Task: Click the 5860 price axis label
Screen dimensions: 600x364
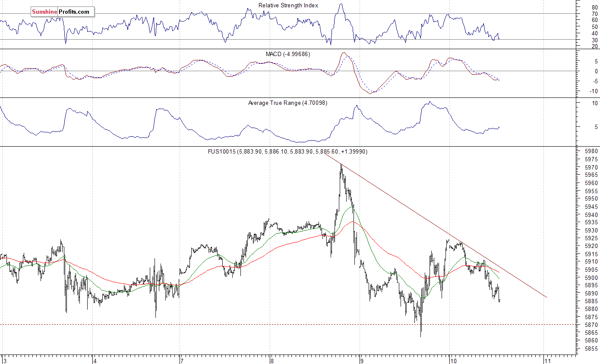Action: tap(591, 341)
